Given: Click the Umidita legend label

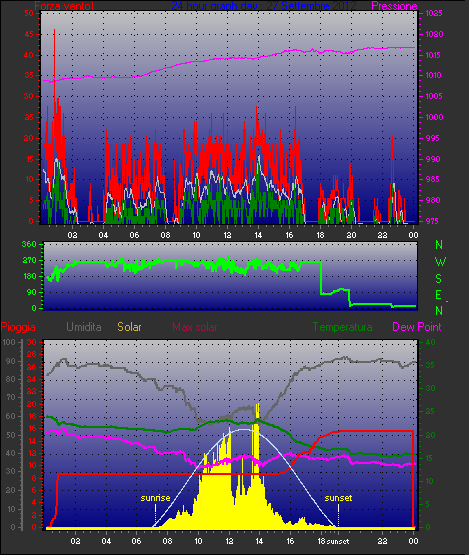Looking at the screenshot, I should [x=84, y=327].
